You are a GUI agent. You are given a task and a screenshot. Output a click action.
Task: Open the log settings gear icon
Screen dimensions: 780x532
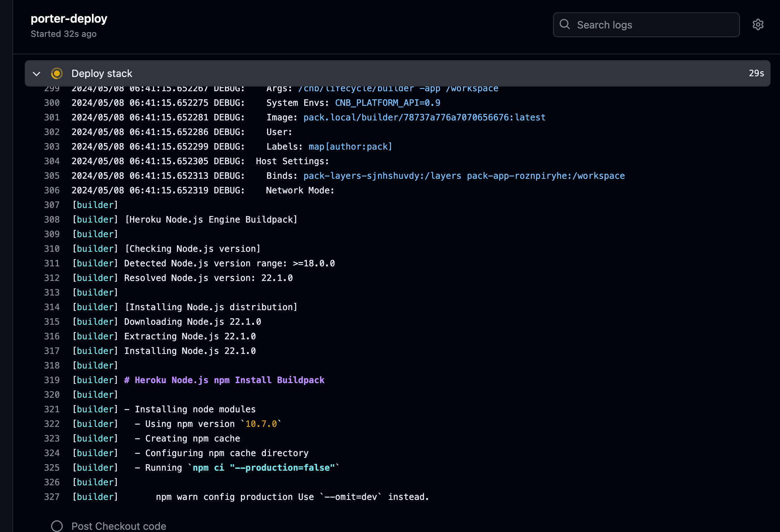click(x=758, y=25)
